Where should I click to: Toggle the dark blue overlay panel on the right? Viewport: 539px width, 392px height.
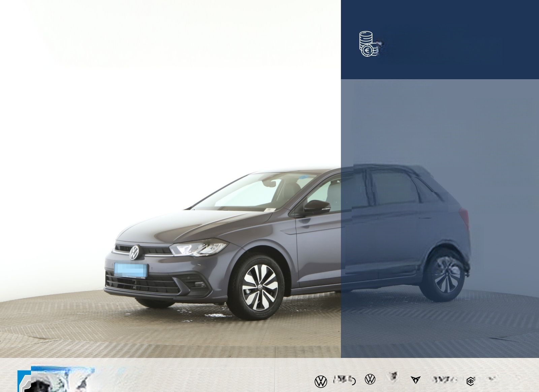coord(438,39)
